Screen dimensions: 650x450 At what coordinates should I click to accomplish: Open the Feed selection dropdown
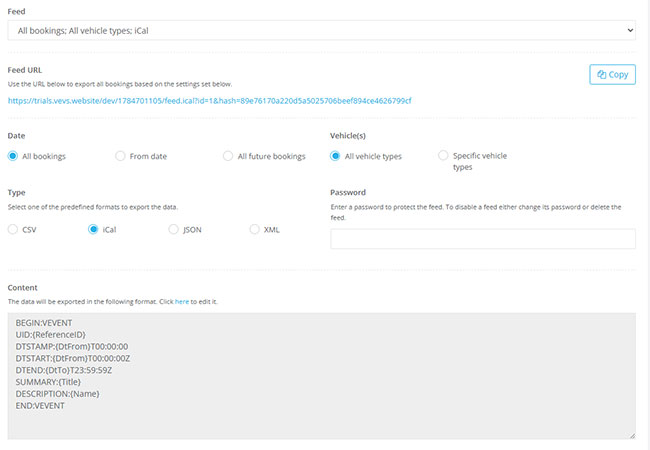tap(321, 30)
